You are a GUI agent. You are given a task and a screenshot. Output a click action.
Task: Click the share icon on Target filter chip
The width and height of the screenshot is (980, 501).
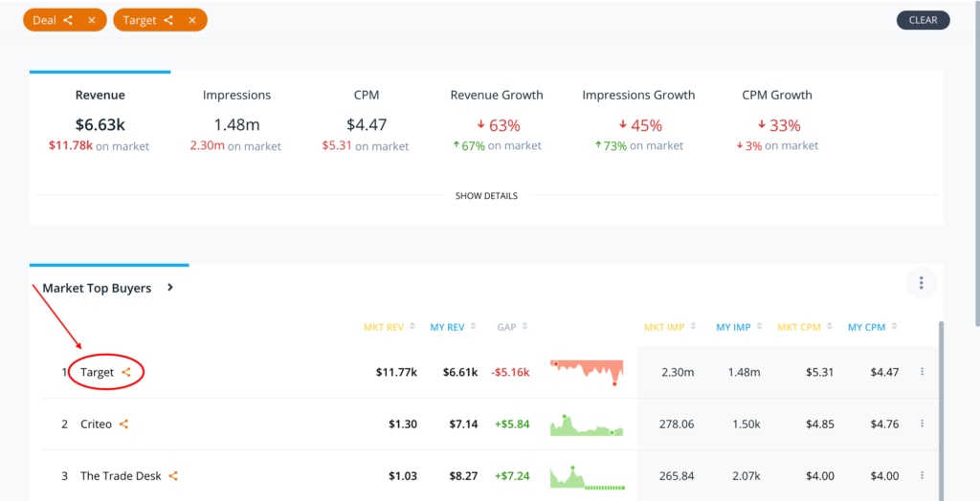(168, 21)
